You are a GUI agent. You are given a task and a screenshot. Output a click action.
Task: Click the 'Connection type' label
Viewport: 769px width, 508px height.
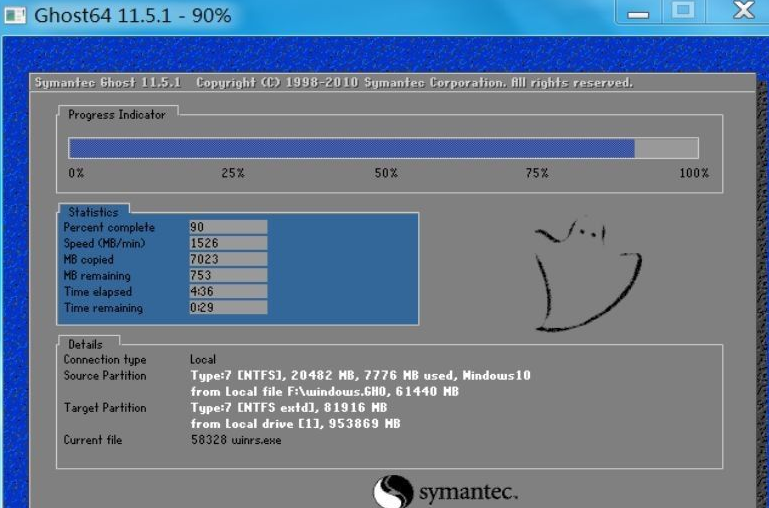(105, 359)
